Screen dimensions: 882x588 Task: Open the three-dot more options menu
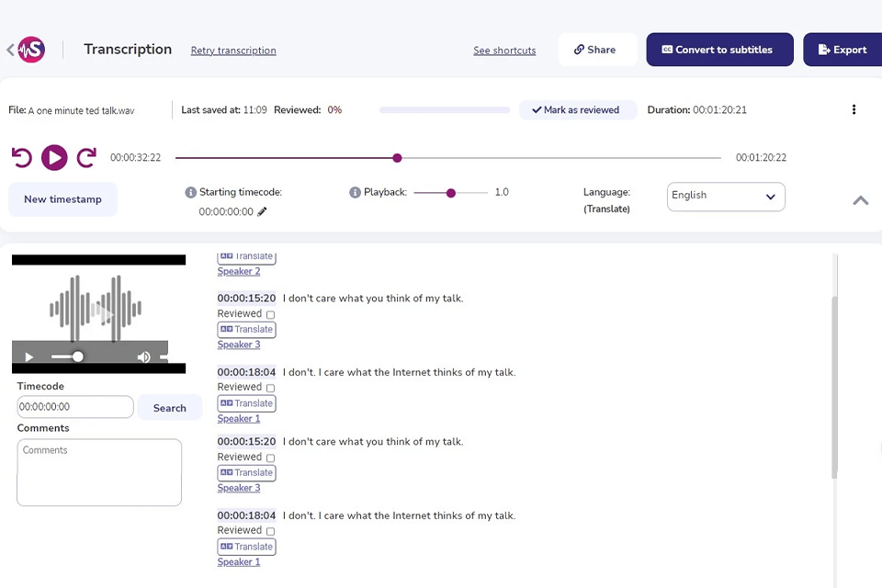(x=854, y=109)
